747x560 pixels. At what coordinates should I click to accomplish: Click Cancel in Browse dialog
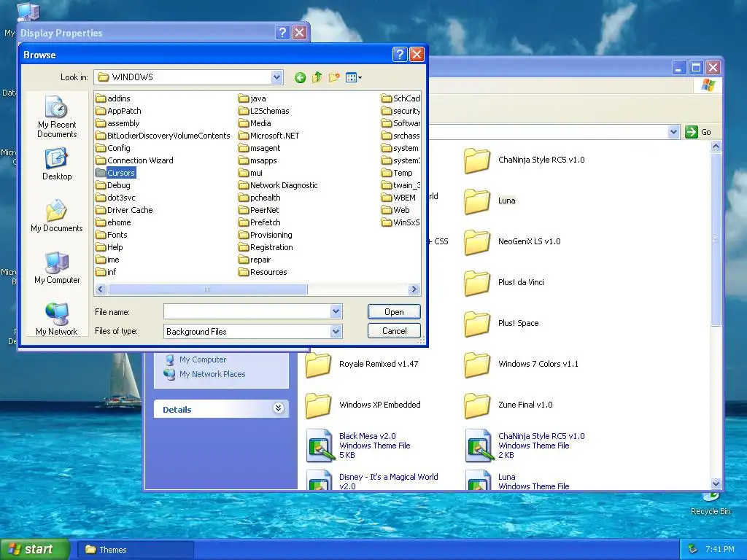394,331
